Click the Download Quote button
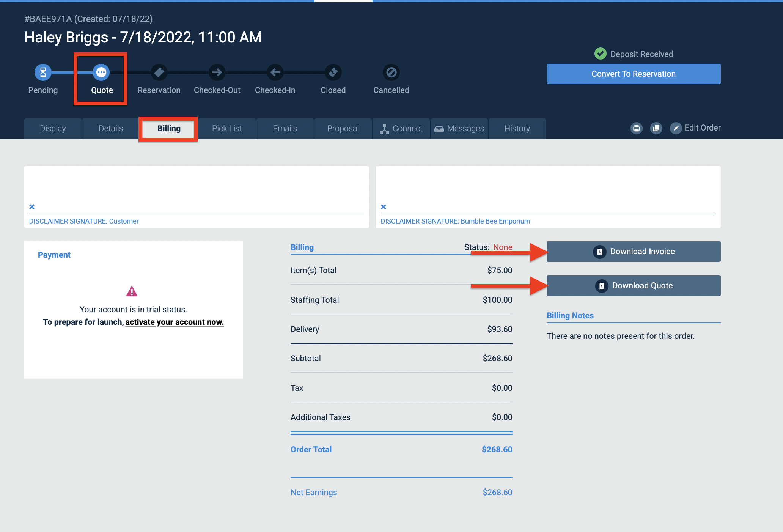 tap(633, 285)
